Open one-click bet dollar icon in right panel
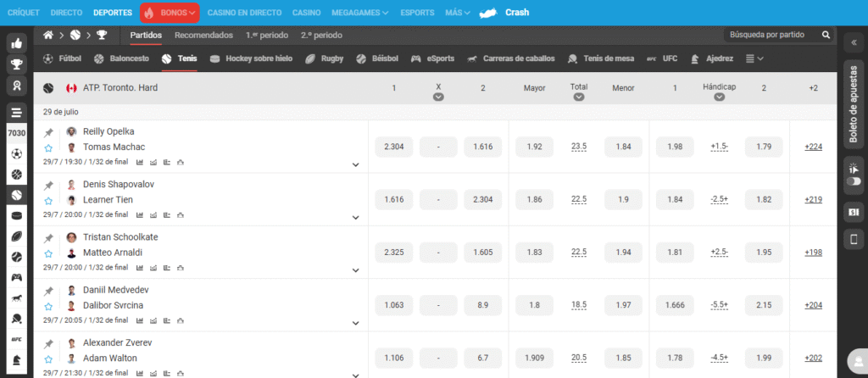 click(853, 211)
